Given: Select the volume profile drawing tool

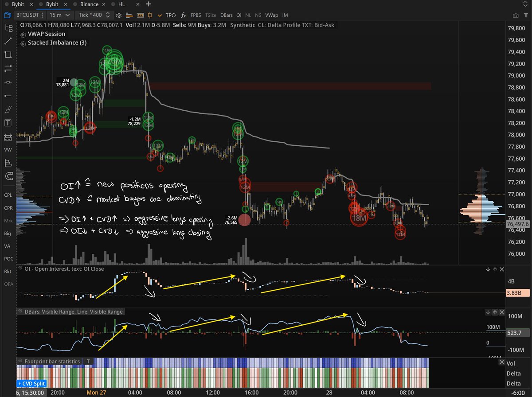Looking at the screenshot, I should (8, 163).
